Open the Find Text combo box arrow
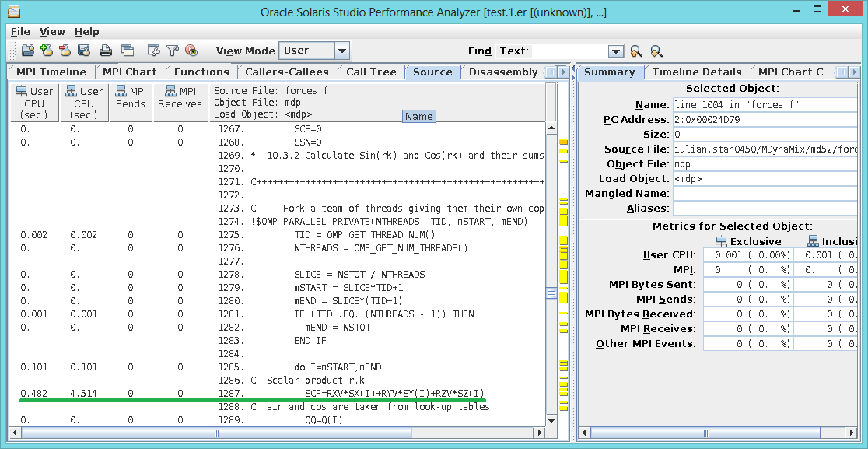Viewport: 868px width, 449px height. pos(616,51)
